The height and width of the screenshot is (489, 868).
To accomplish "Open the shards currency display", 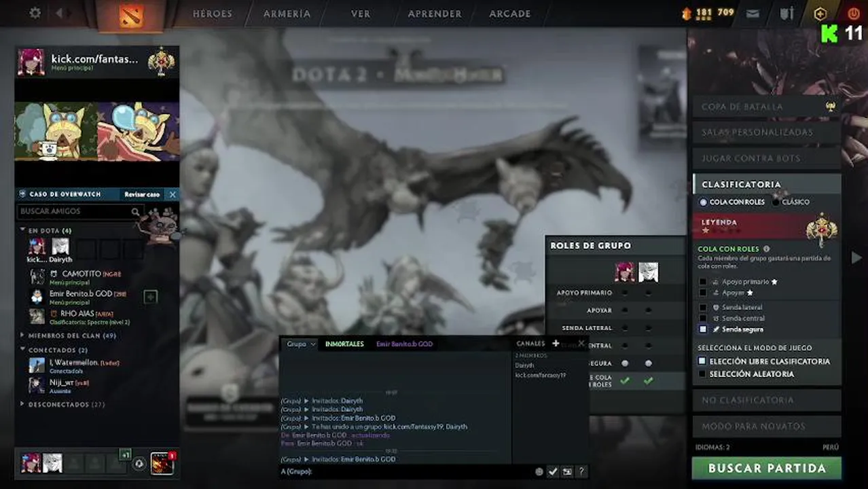I will [707, 13].
